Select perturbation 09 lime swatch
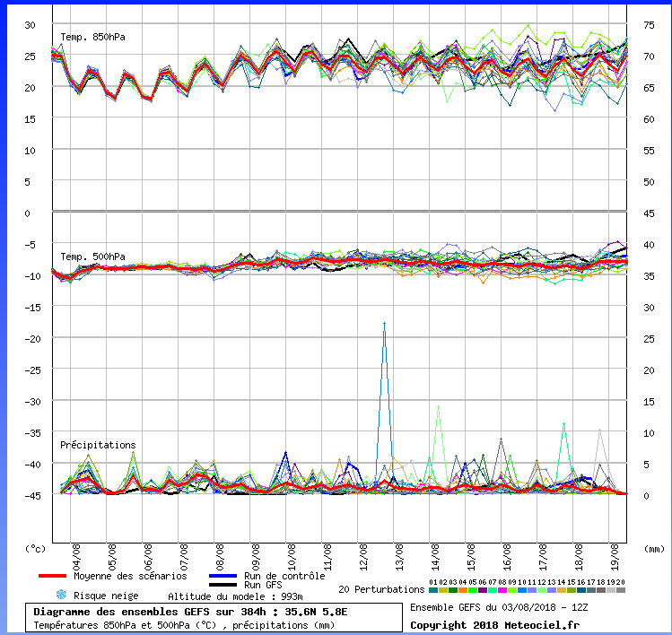Image resolution: width=672 pixels, height=635 pixels. pyautogui.click(x=512, y=590)
